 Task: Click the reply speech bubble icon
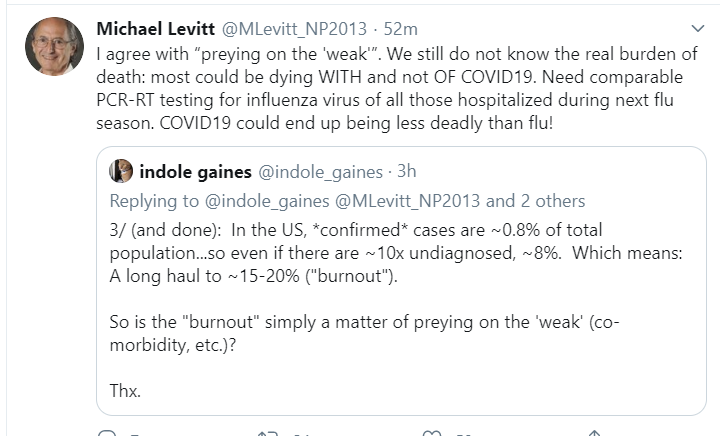click(107, 432)
